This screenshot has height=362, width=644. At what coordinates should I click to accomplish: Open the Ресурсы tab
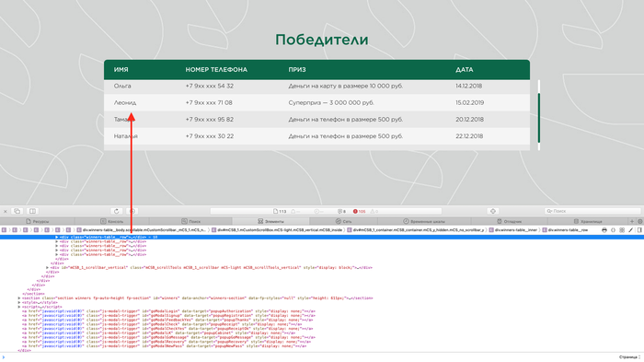tap(38, 221)
